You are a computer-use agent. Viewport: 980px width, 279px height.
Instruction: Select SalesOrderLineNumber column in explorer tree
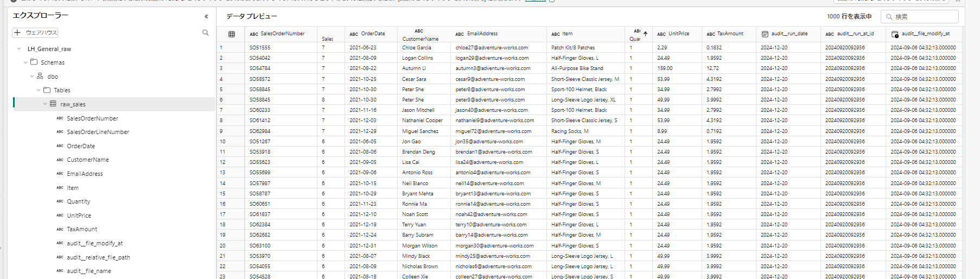tap(98, 132)
